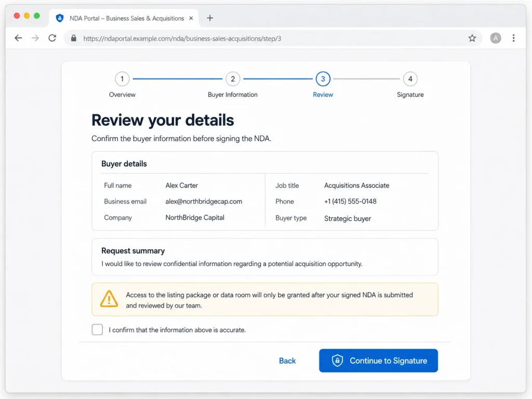Click the padlock site info icon
Screen dimensions: 532x399
74,38
